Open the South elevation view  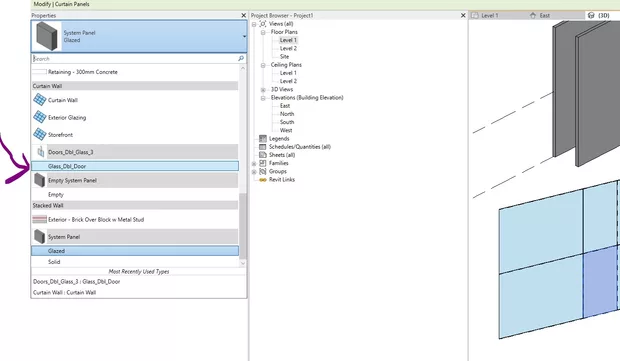click(287, 122)
